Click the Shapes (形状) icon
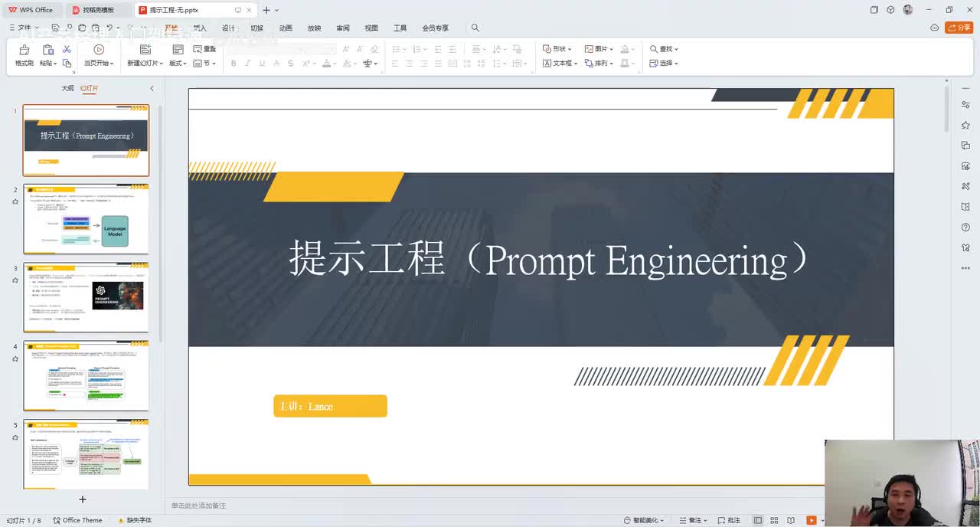Screen dimensions: 980x527 pos(547,49)
